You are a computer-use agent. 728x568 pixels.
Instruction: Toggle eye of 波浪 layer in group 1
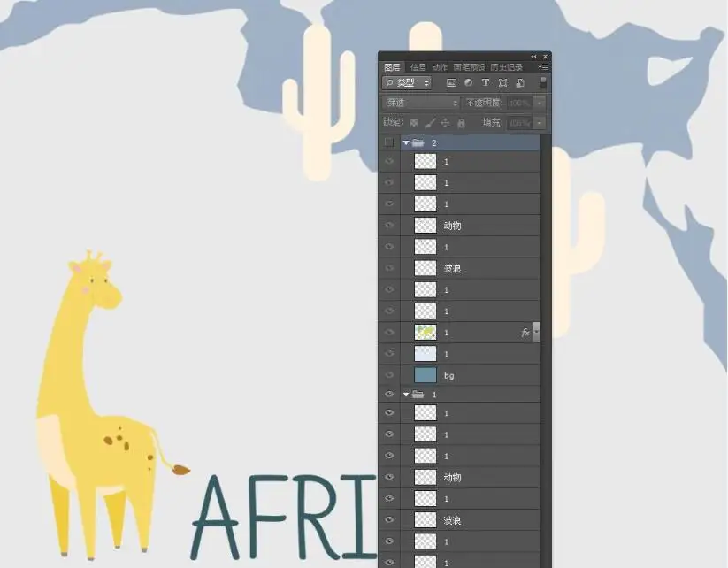coord(389,519)
